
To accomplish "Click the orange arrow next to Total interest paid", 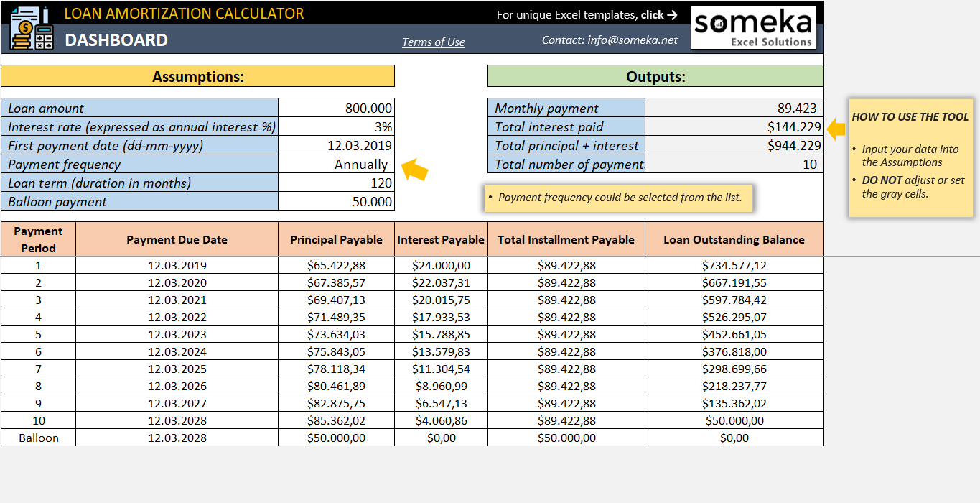I will [x=836, y=129].
